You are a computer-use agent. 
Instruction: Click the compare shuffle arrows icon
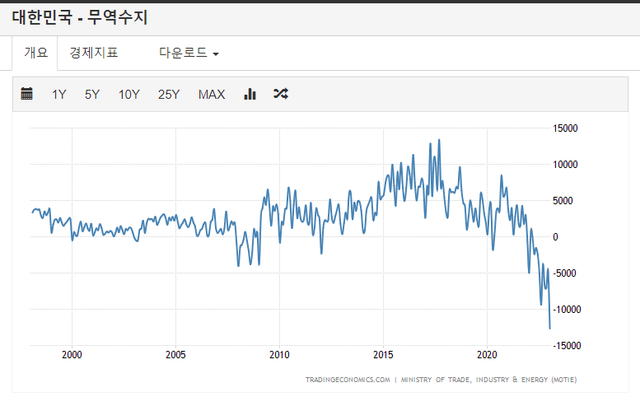(x=281, y=94)
